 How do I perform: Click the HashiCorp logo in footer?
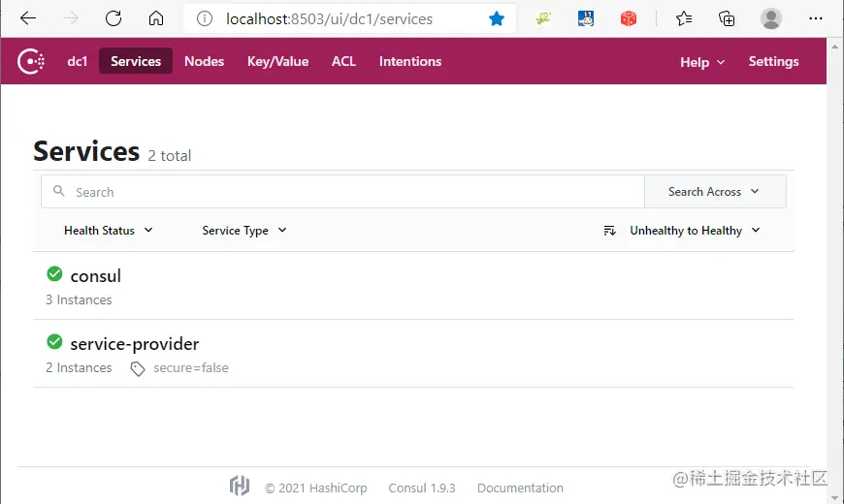(239, 487)
